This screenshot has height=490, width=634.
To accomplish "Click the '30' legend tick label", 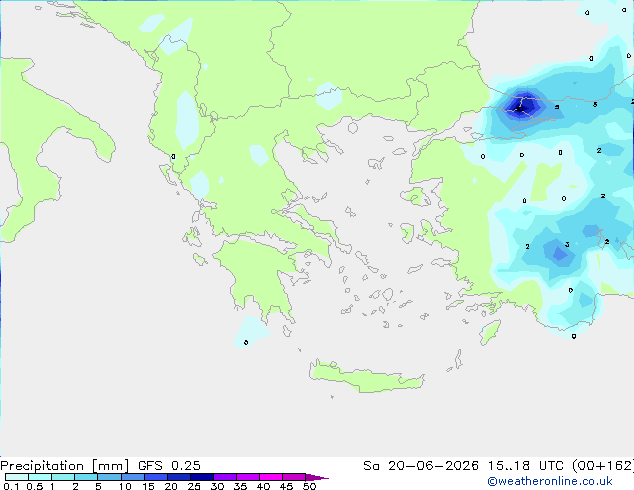I will click(x=217, y=486).
